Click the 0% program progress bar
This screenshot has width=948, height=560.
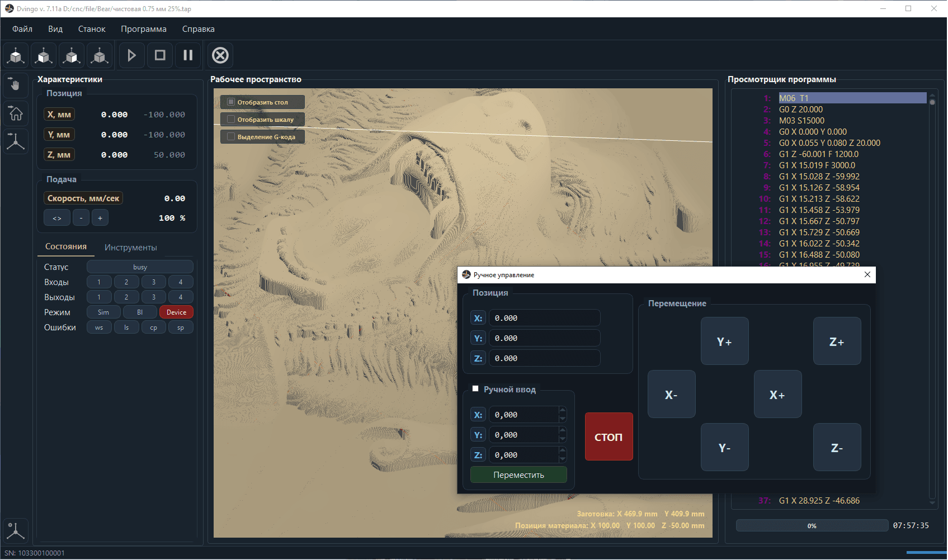coord(812,525)
